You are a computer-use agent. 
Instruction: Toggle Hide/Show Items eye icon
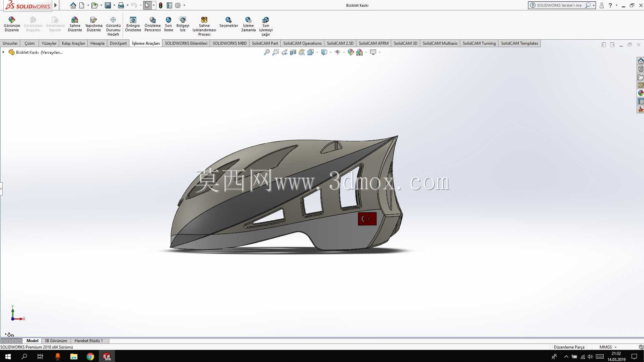pos(337,52)
